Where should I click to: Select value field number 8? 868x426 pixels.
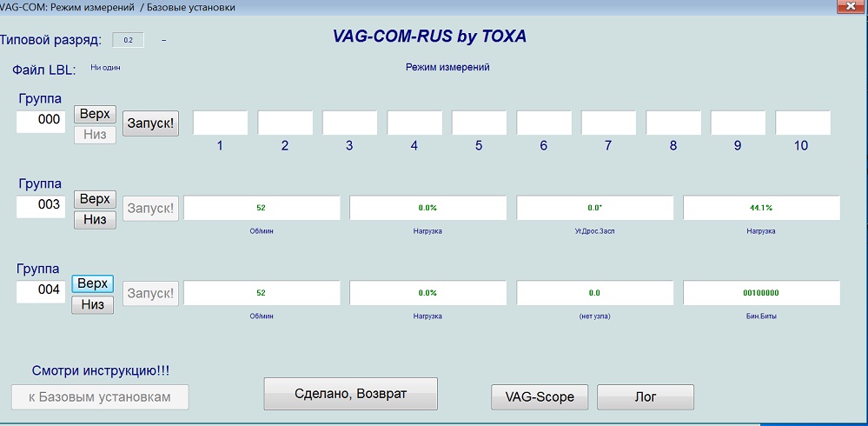tap(673, 123)
